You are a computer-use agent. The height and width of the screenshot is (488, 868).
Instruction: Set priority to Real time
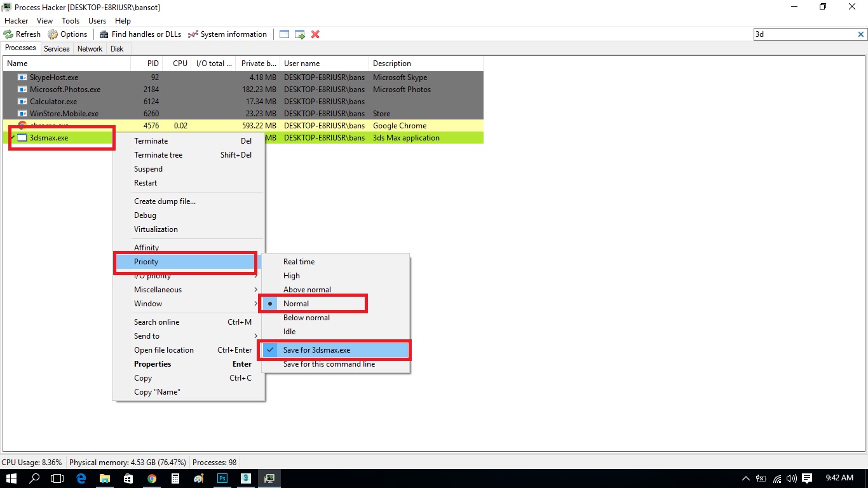tap(336, 262)
